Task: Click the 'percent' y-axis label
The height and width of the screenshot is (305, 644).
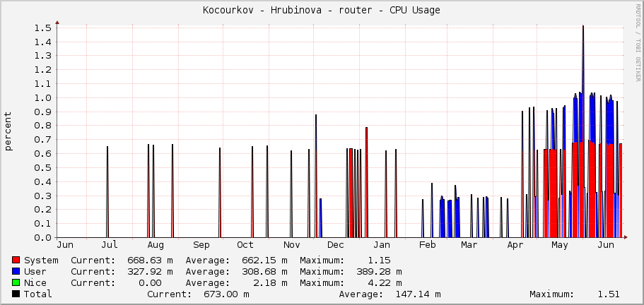Action: [8, 131]
